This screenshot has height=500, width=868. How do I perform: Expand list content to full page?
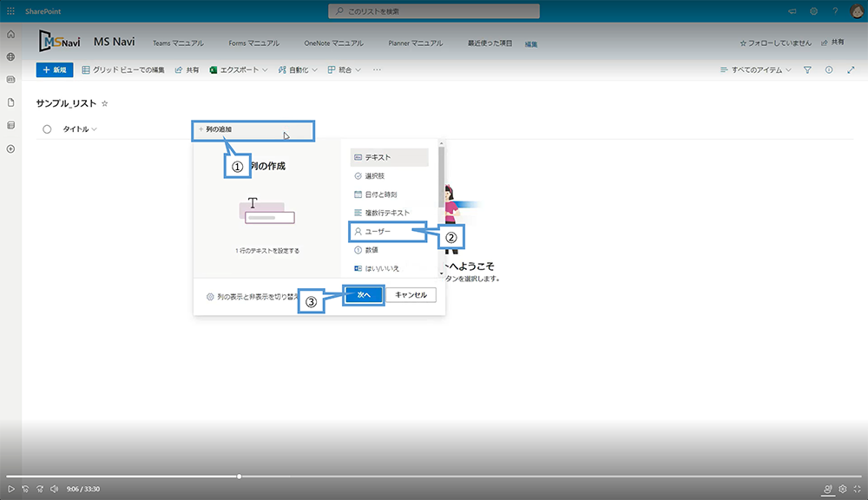(851, 69)
